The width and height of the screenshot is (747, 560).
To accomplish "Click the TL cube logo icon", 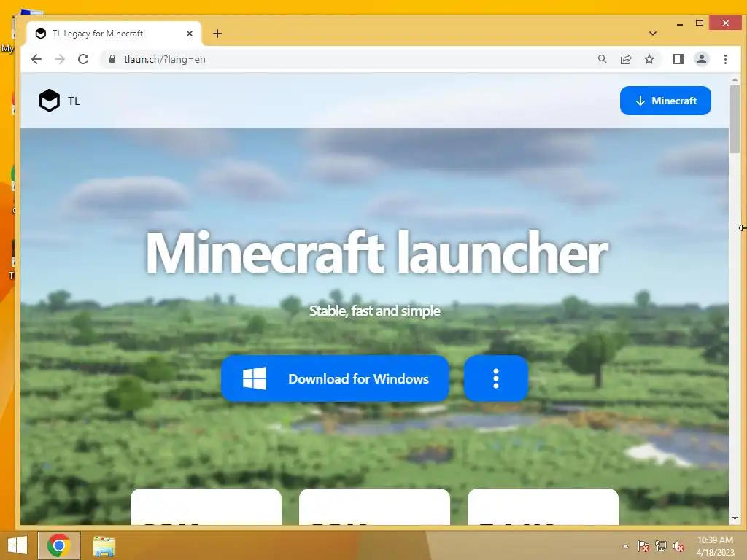I will 49,101.
